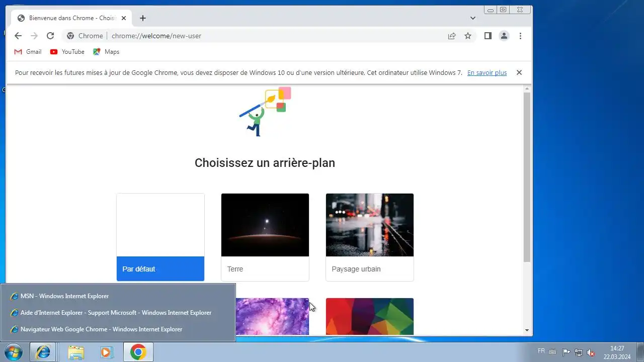Click the Show desktop button
The width and height of the screenshot is (644, 362).
click(x=640, y=352)
